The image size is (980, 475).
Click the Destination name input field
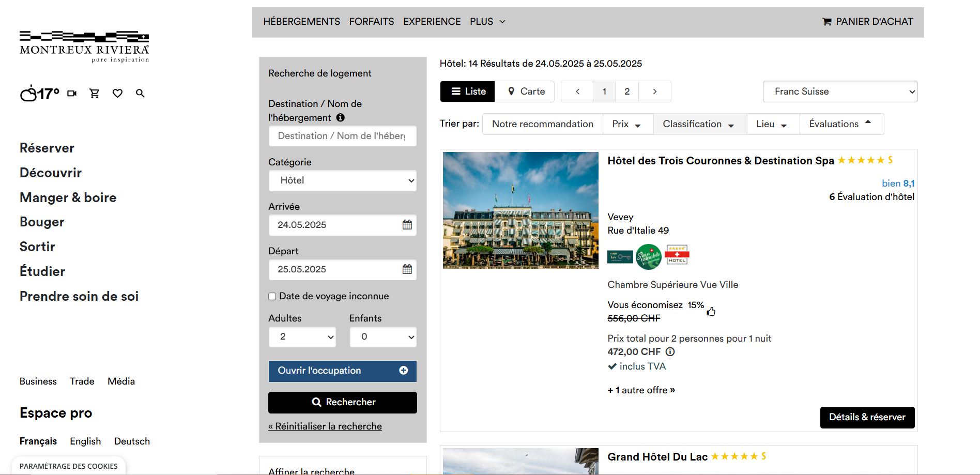342,136
